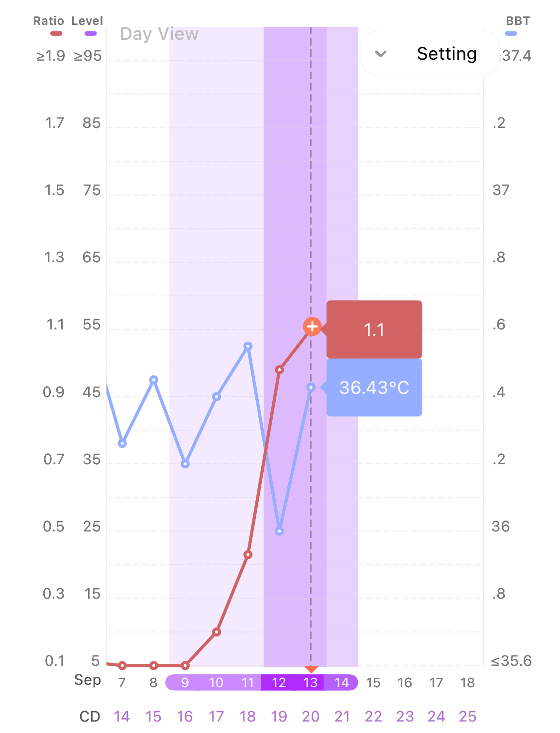Click the blue 36.43°C temperature tooltip
The height and width of the screenshot is (733, 560).
(374, 387)
